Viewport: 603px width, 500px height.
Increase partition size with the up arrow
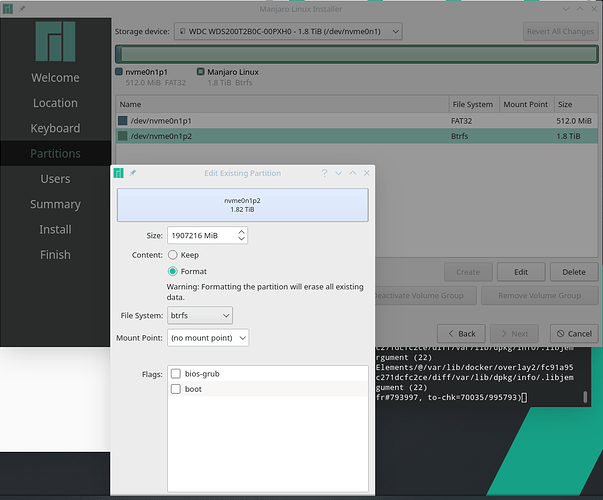tap(242, 232)
